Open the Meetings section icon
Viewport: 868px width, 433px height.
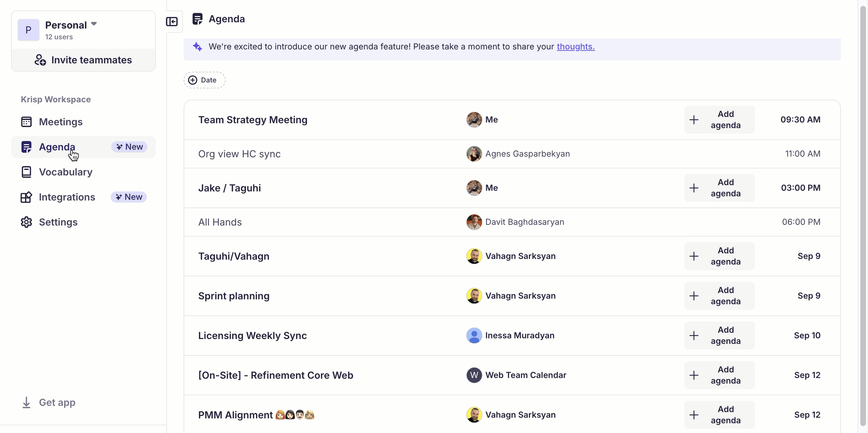pyautogui.click(x=26, y=122)
